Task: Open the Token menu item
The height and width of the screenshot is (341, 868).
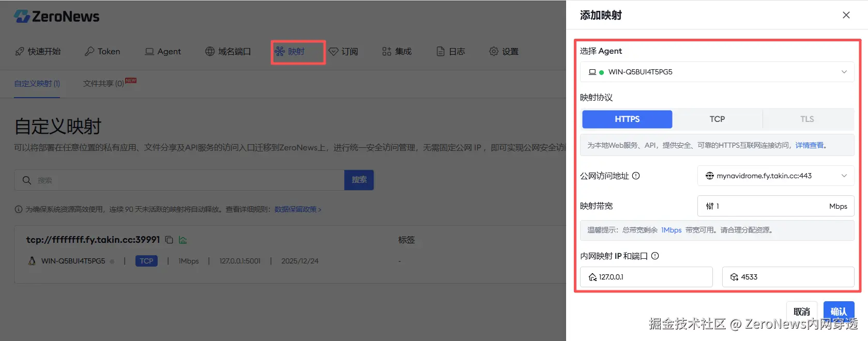Action: click(102, 51)
